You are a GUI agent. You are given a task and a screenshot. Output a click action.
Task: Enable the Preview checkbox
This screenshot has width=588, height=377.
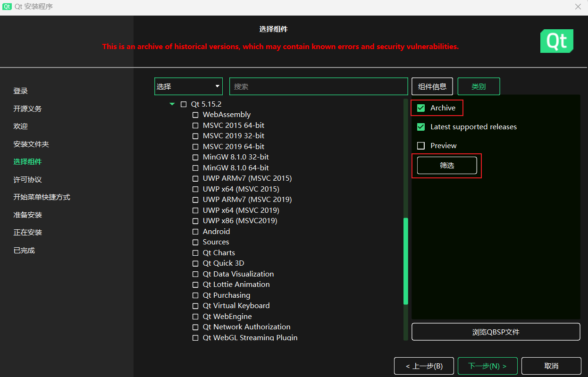[x=421, y=146]
